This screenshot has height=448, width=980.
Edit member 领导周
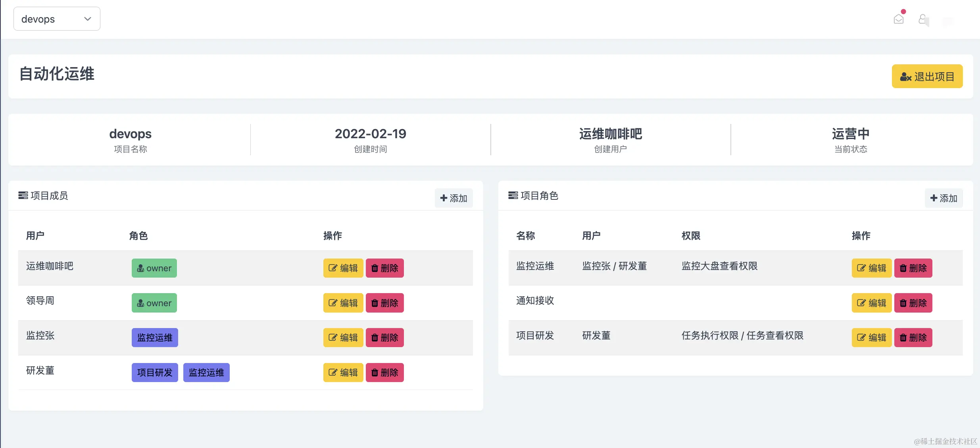343,303
